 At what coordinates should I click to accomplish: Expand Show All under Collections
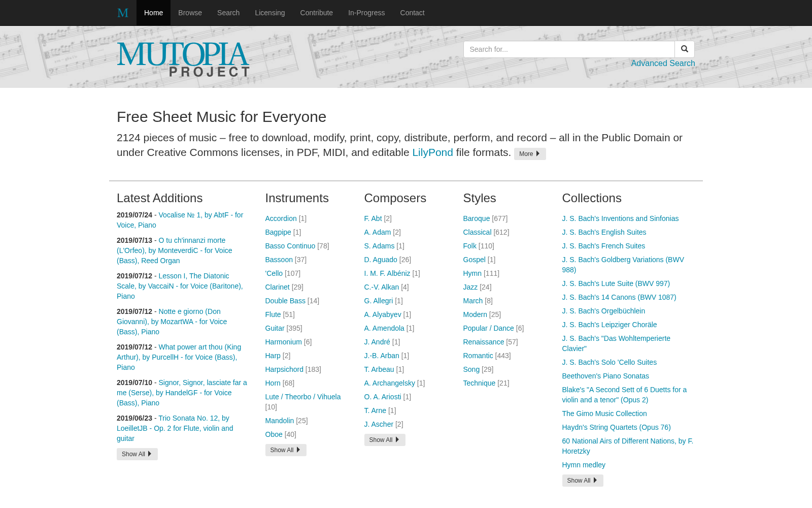click(583, 481)
